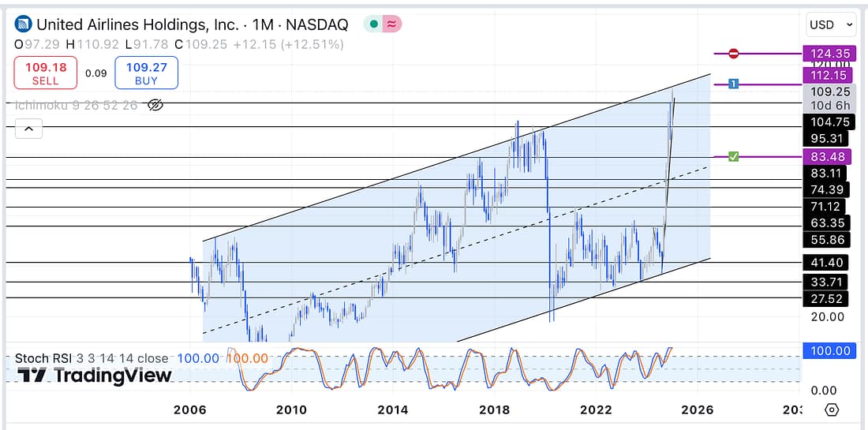Click the TradingView logo

click(x=95, y=376)
